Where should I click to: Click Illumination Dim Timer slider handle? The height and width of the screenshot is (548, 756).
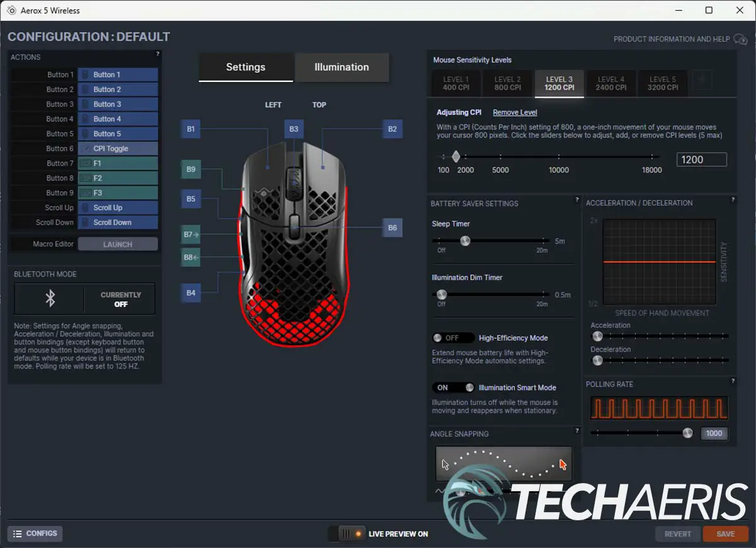(442, 294)
